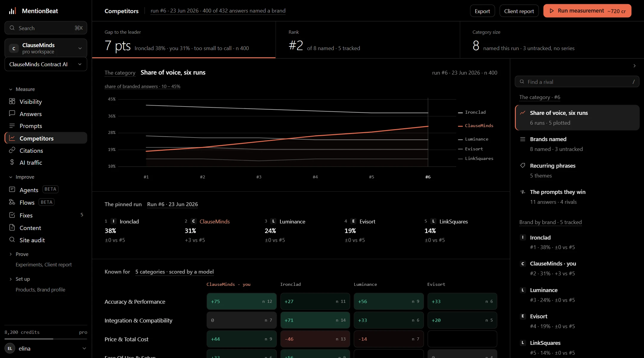Open the elina account menu chevron
The height and width of the screenshot is (358, 644).
tap(84, 348)
